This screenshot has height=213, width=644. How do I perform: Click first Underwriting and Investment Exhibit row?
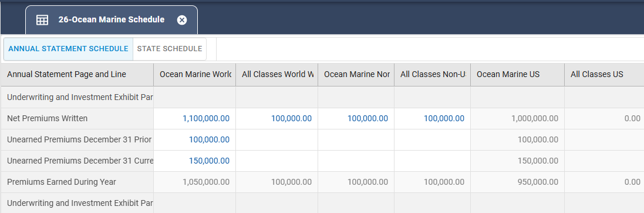pos(77,97)
